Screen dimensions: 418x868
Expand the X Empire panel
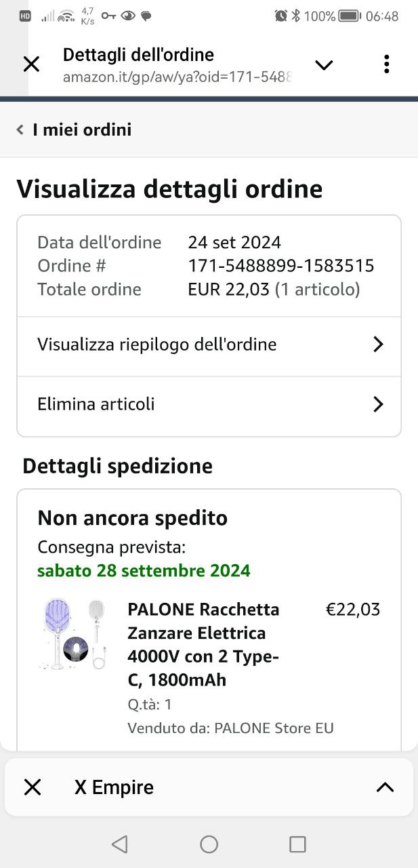385,787
